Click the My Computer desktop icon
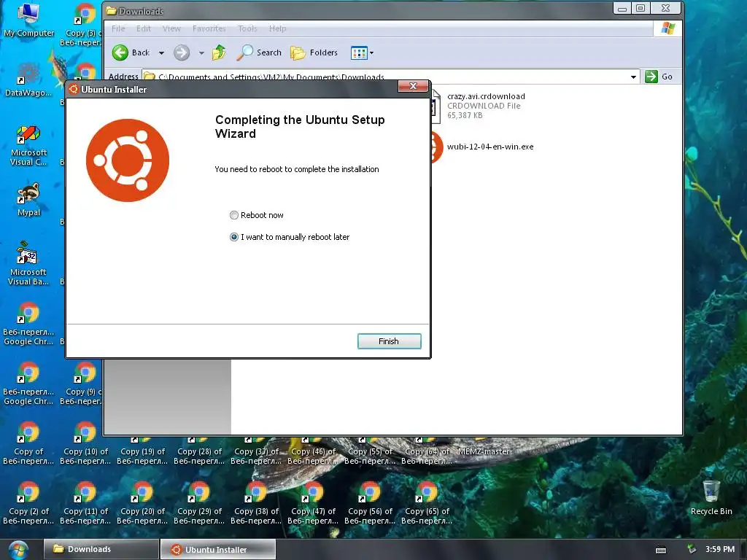The height and width of the screenshot is (560, 747). pyautogui.click(x=28, y=20)
